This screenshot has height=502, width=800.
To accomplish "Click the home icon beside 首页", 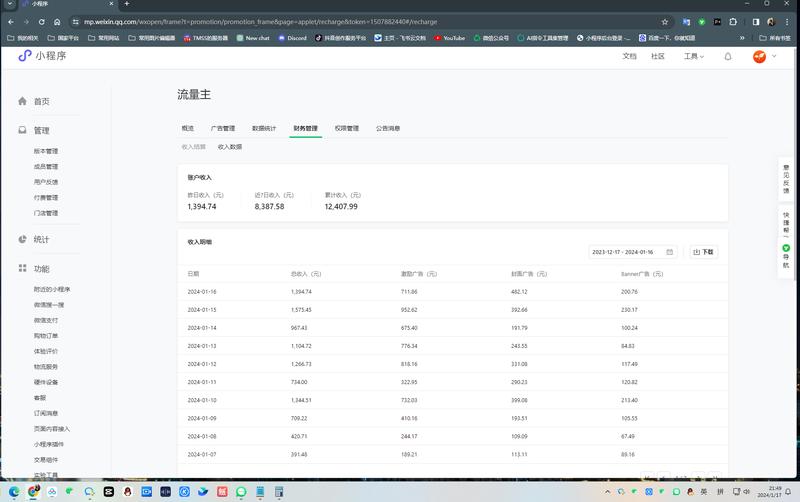I will pyautogui.click(x=22, y=101).
